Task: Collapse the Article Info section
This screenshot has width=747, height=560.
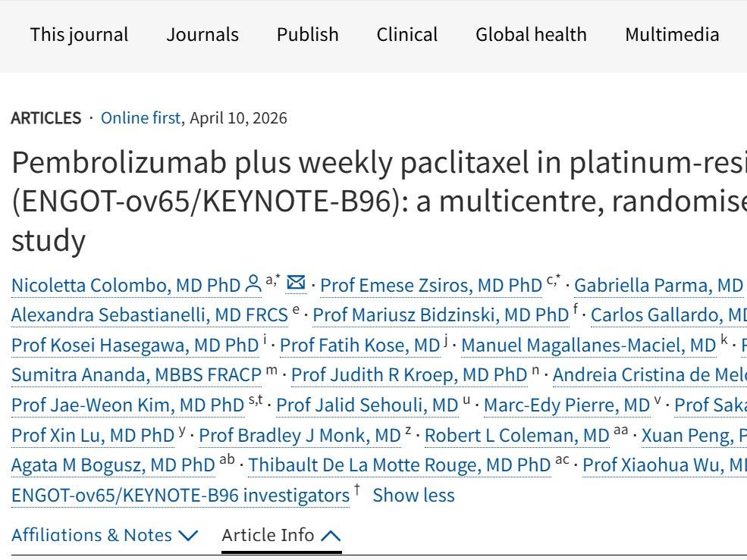Action: pos(281,535)
